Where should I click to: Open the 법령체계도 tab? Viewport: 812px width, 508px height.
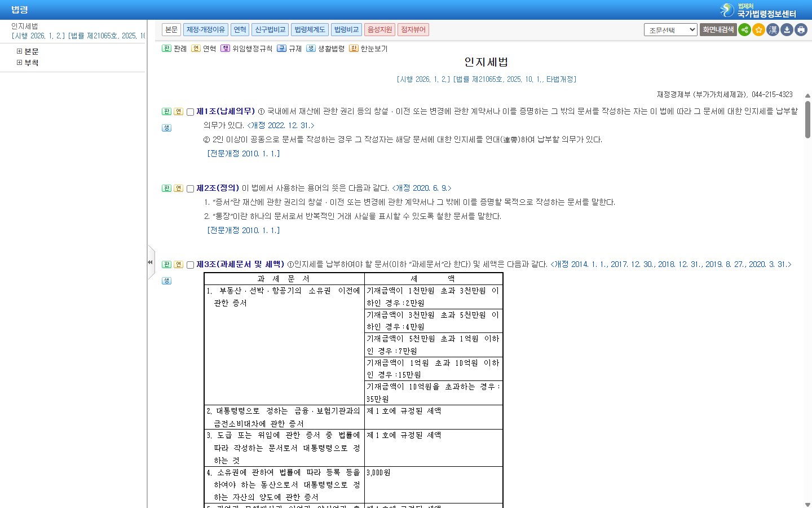pos(310,29)
